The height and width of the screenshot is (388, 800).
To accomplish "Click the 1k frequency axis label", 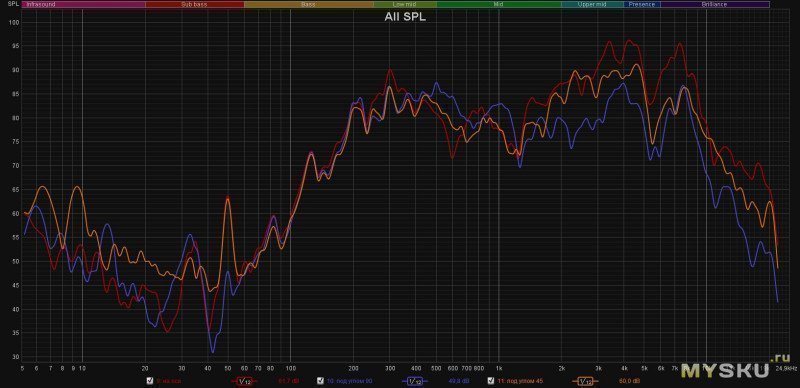I will tap(499, 368).
